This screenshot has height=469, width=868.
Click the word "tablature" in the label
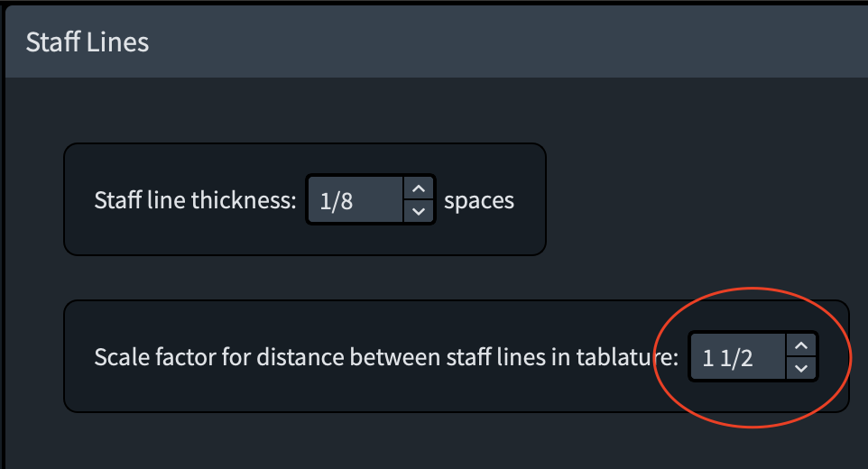pyautogui.click(x=628, y=357)
